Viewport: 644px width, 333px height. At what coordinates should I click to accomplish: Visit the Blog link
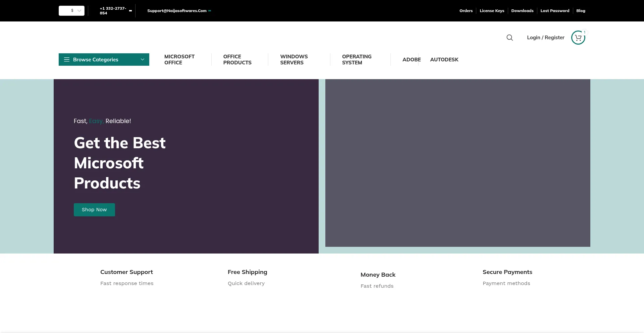click(x=581, y=11)
